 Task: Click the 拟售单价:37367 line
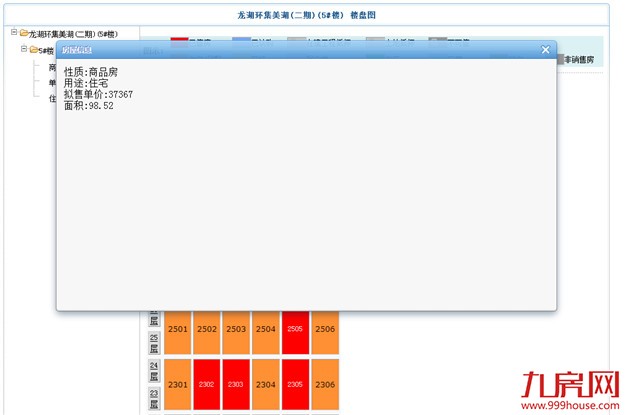[98, 94]
